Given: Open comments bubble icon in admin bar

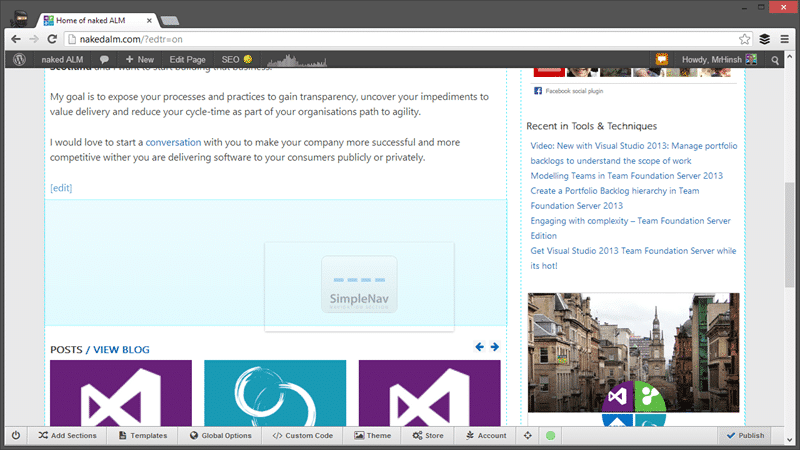Looking at the screenshot, I should pyautogui.click(x=104, y=60).
